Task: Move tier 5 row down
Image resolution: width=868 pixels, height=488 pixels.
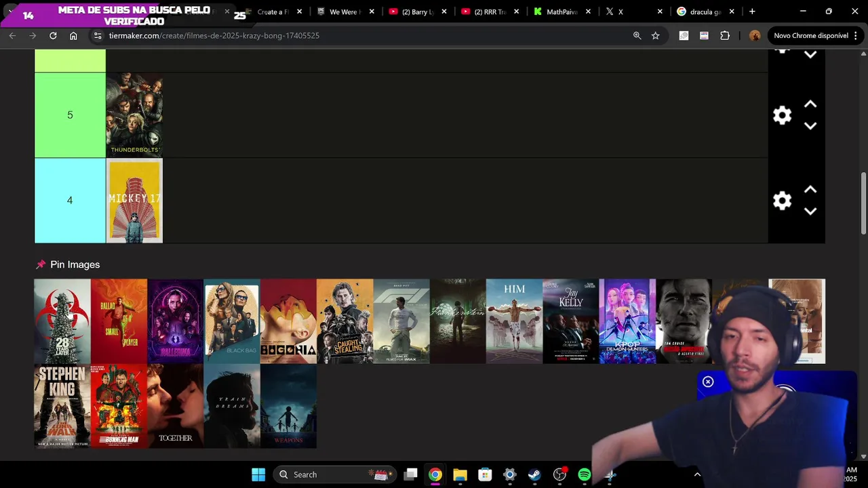Action: coord(810,126)
